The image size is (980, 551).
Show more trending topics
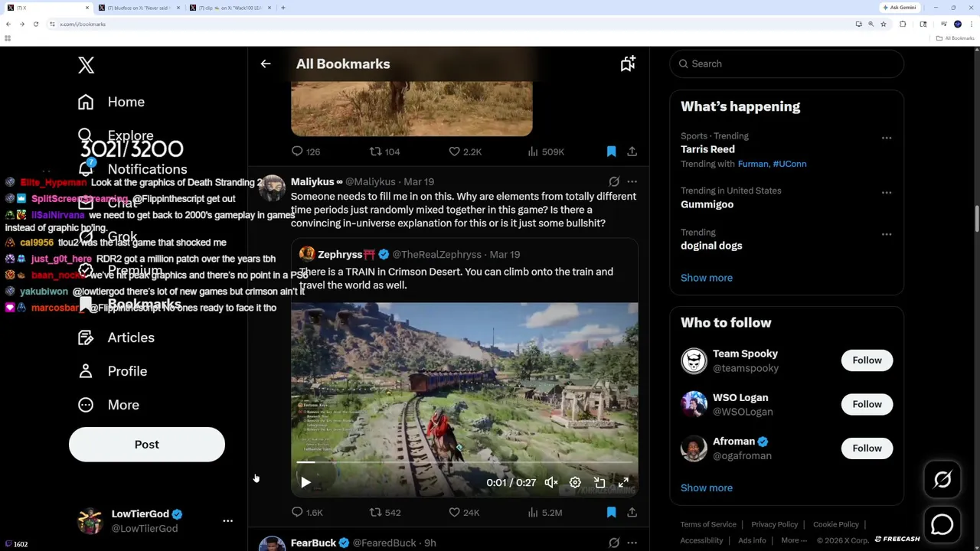(706, 278)
